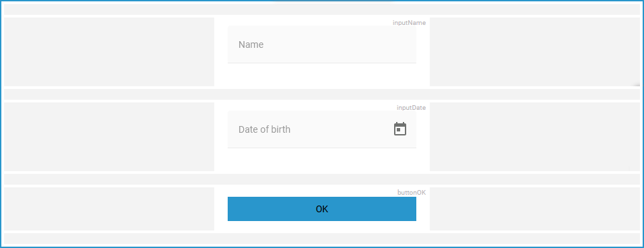The width and height of the screenshot is (644, 248).
Task: Open the calendar date picker icon
Action: pos(399,129)
